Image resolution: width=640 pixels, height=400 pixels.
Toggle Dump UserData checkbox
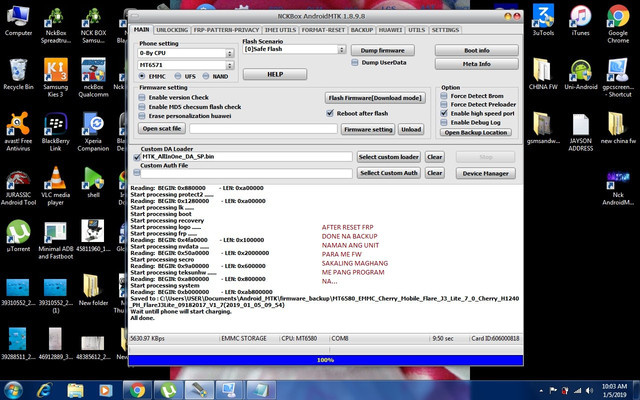click(x=355, y=62)
